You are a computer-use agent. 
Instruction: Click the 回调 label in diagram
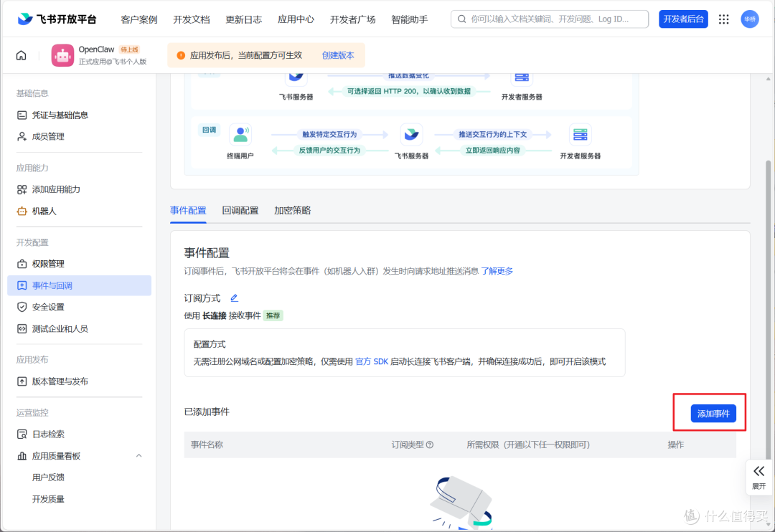pyautogui.click(x=209, y=130)
